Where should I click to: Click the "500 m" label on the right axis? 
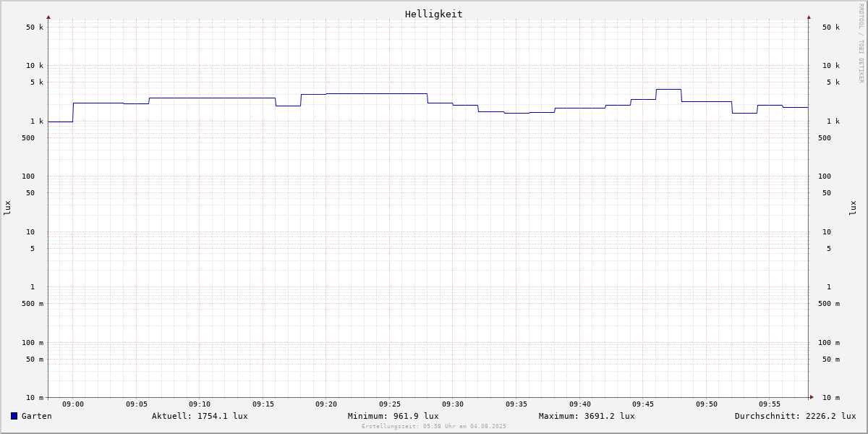(x=829, y=304)
